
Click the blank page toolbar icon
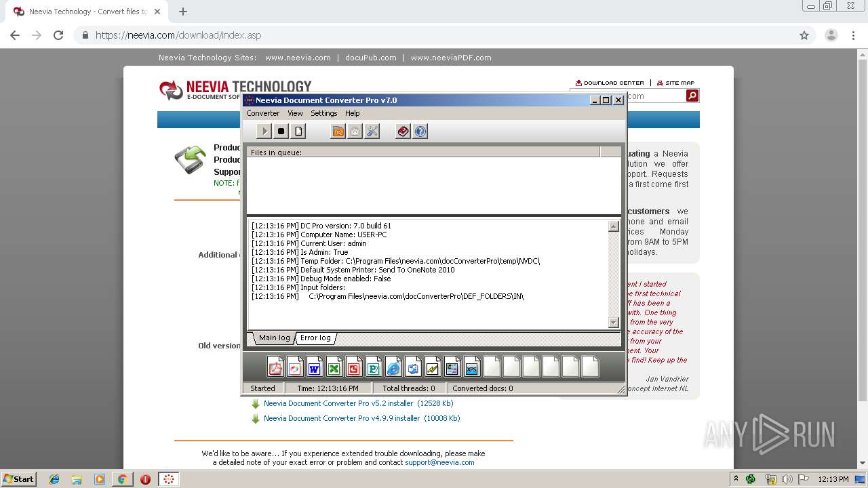[x=298, y=131]
